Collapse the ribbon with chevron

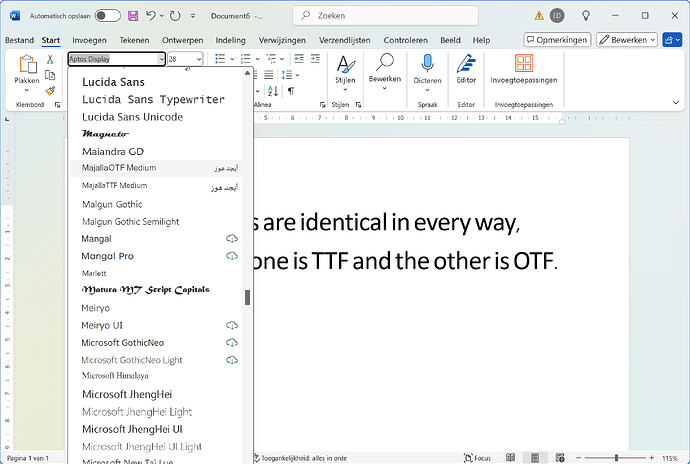tap(675, 103)
